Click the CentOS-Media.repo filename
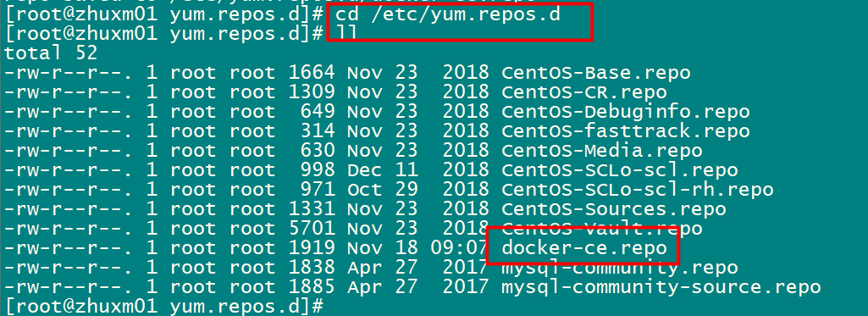Image resolution: width=868 pixels, height=316 pixels. click(x=602, y=151)
